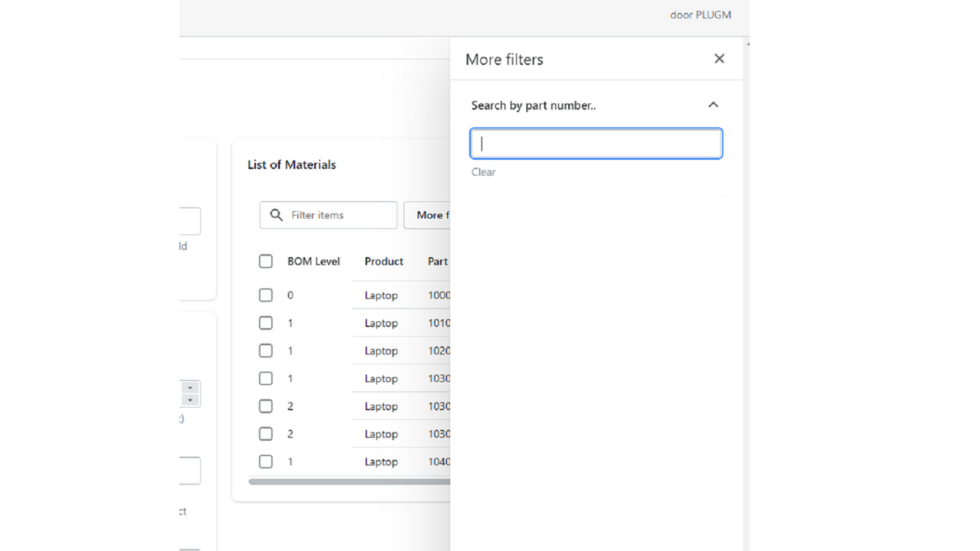Check the Laptop row with part 1040
The height and width of the screenshot is (551, 980).
coord(266,461)
